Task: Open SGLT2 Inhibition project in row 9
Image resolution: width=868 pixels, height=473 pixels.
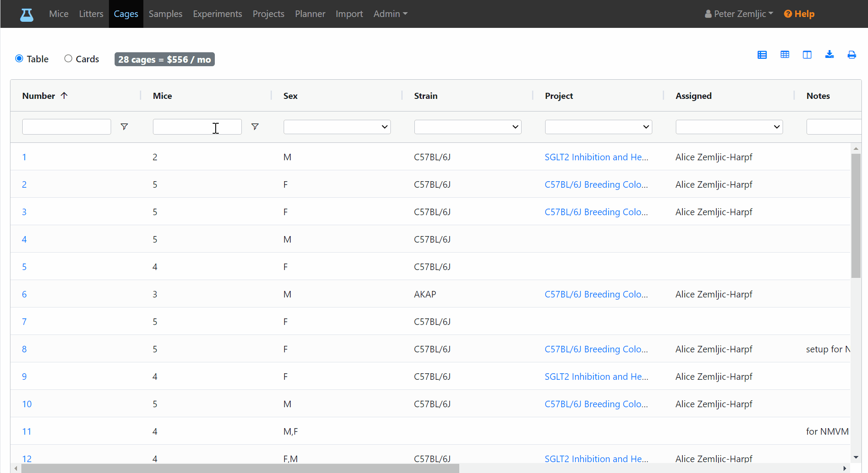Action: pyautogui.click(x=597, y=377)
